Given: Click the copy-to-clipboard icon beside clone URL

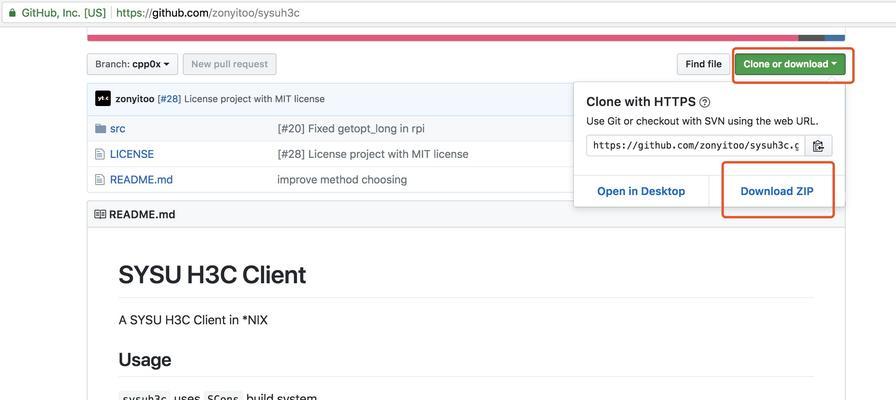Looking at the screenshot, I should click(x=818, y=146).
